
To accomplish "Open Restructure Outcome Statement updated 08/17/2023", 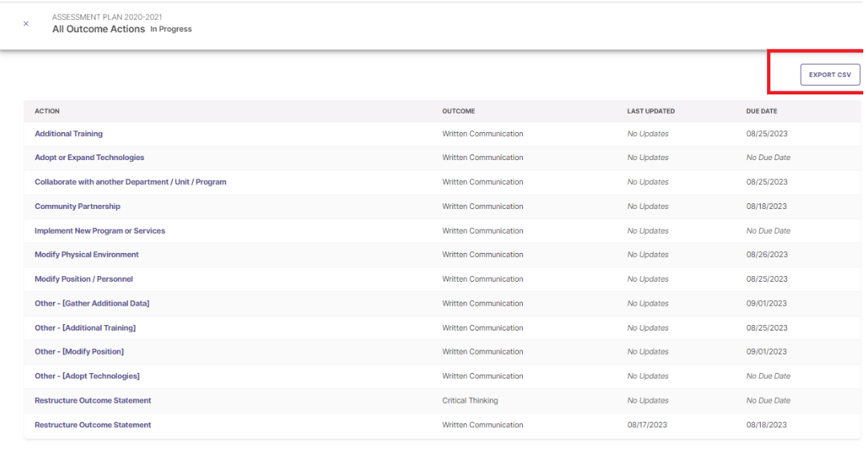I will pos(93,425).
